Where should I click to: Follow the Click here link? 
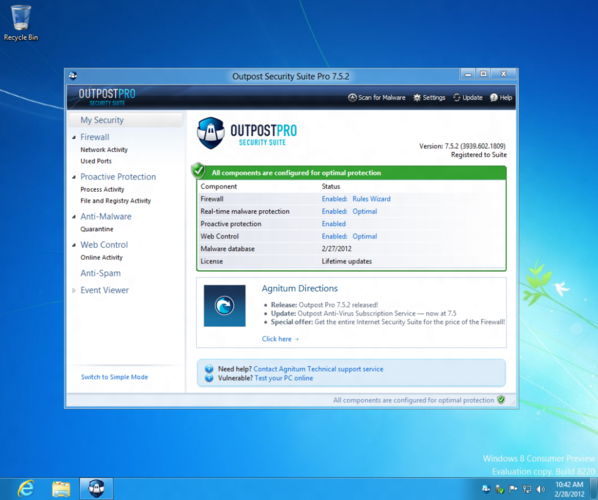(x=280, y=339)
